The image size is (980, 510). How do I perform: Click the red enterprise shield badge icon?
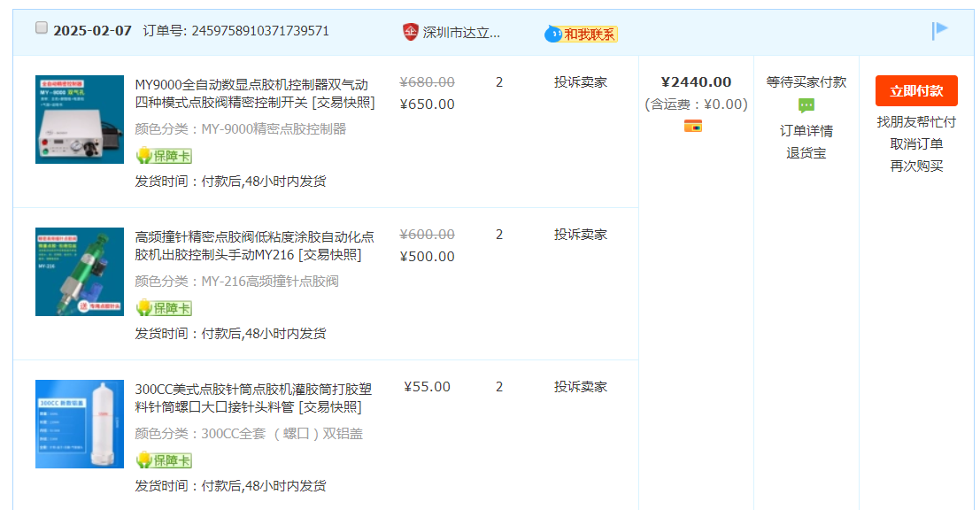pyautogui.click(x=410, y=32)
